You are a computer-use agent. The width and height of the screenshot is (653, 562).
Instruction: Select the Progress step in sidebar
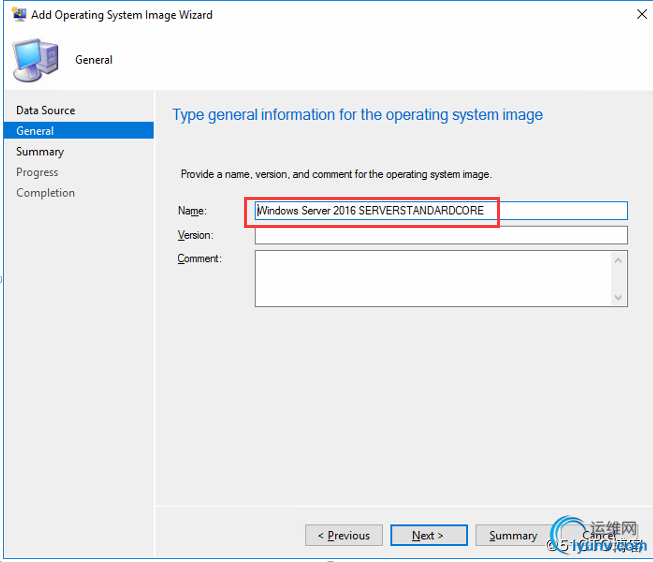37,172
